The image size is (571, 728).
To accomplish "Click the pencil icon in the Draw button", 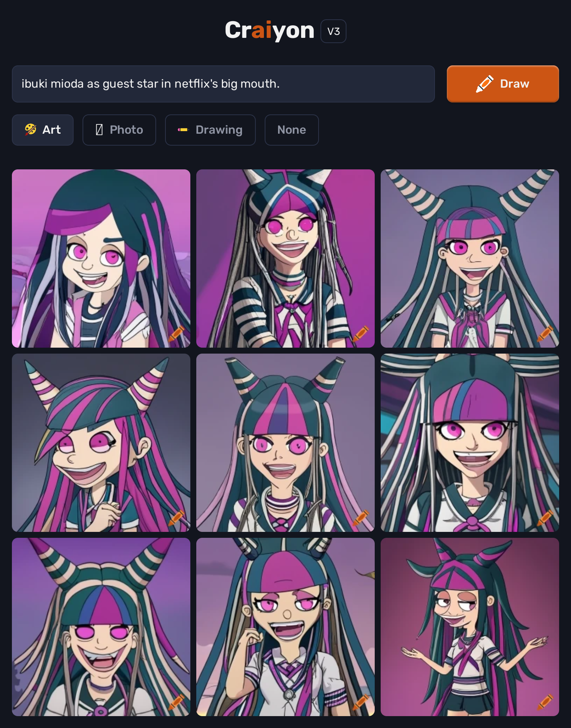I will tap(485, 84).
